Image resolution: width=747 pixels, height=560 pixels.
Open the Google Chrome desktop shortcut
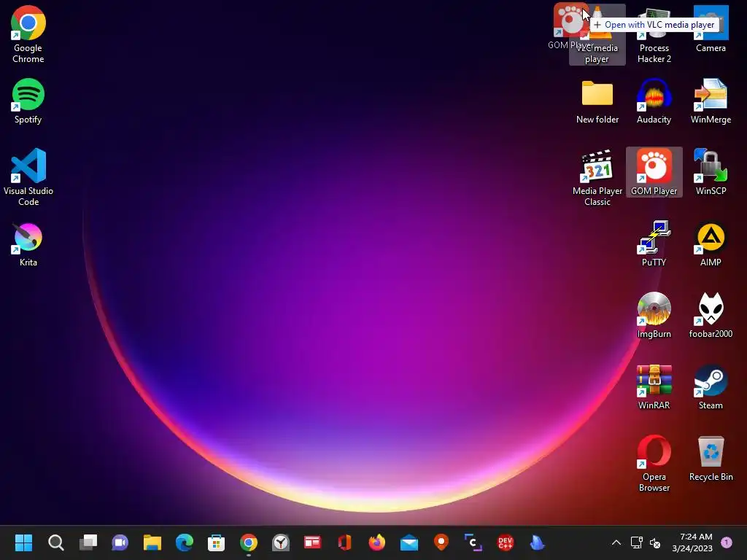tap(28, 34)
